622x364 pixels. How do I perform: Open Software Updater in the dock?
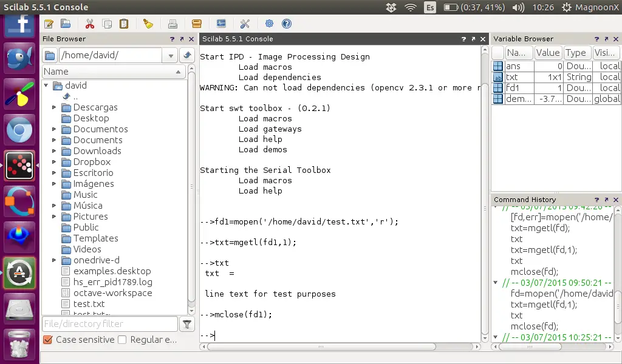pos(19,273)
